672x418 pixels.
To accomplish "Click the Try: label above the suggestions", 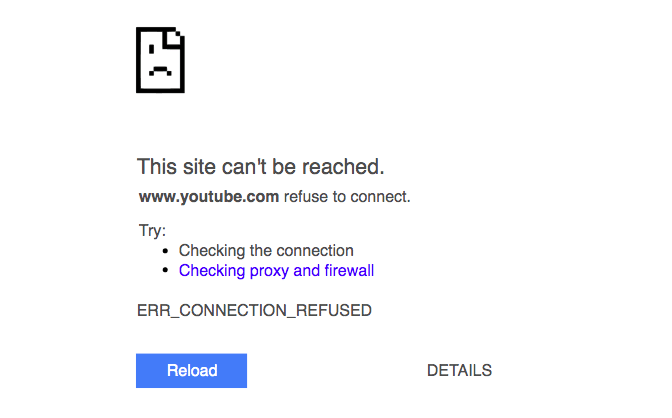I will (x=152, y=231).
